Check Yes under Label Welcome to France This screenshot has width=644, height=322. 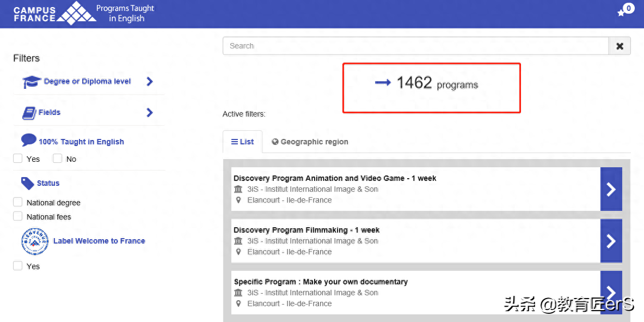point(18,266)
